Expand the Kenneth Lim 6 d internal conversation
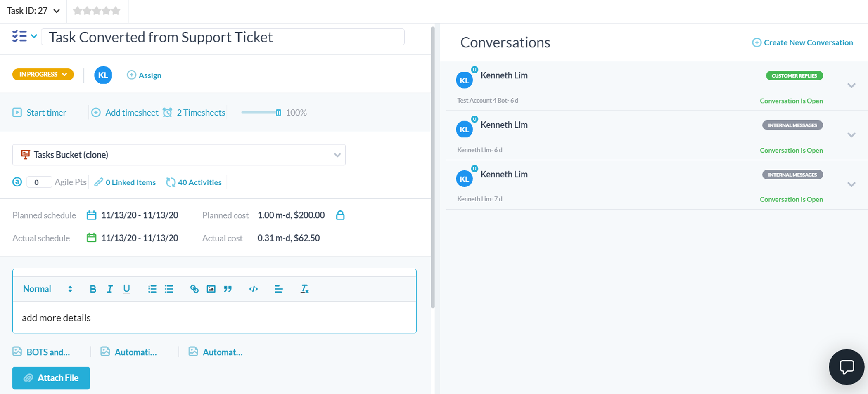 [851, 135]
